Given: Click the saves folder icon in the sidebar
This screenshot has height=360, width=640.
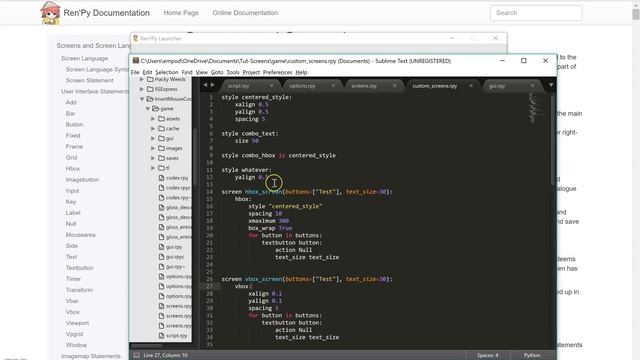Looking at the screenshot, I should click(x=161, y=158).
